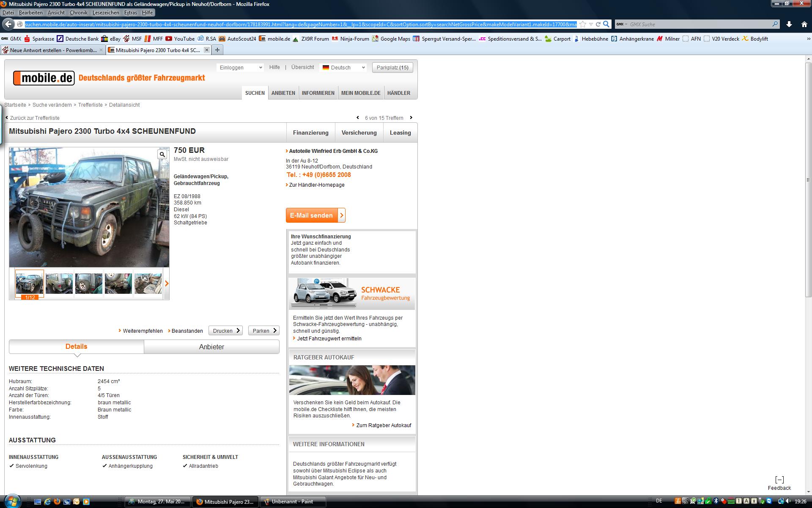
Task: Show next thumbnails with orange arrow
Action: pyautogui.click(x=167, y=283)
